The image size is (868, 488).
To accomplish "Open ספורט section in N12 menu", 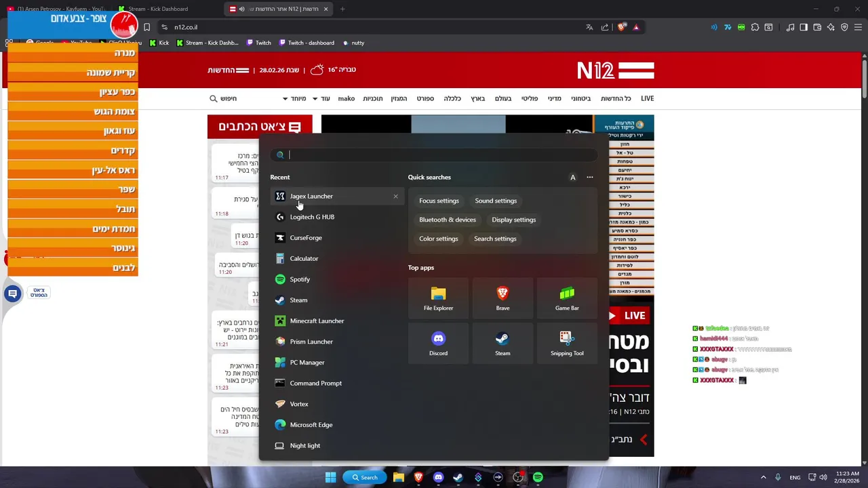I will [425, 98].
